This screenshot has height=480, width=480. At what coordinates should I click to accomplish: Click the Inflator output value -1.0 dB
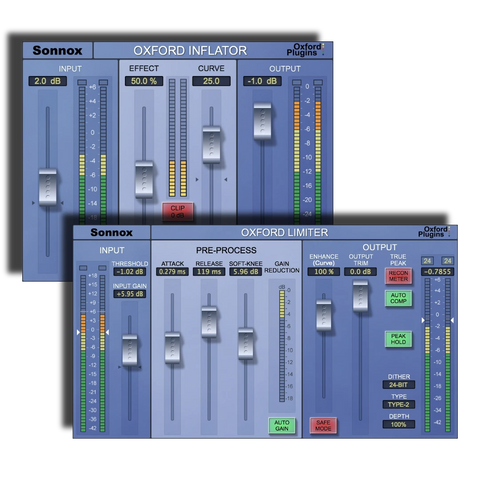click(x=262, y=81)
